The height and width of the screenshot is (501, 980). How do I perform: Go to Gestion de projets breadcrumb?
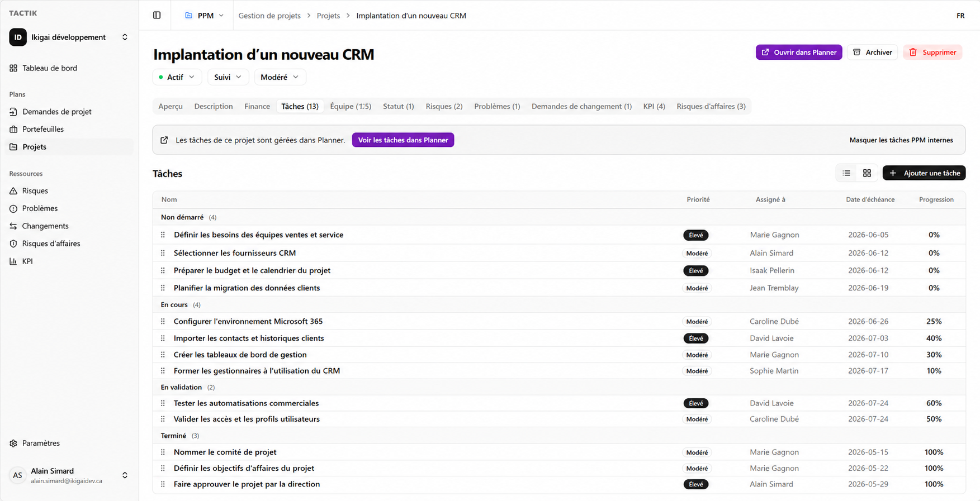269,16
